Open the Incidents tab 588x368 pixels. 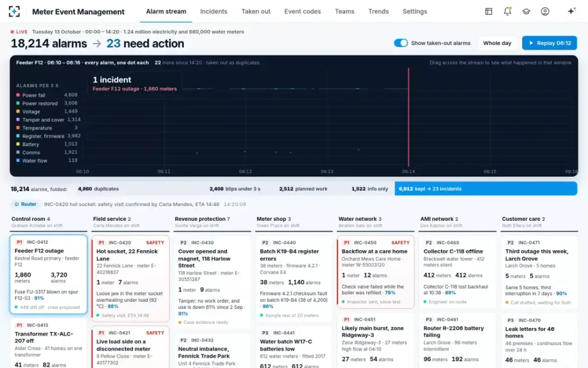click(x=214, y=11)
